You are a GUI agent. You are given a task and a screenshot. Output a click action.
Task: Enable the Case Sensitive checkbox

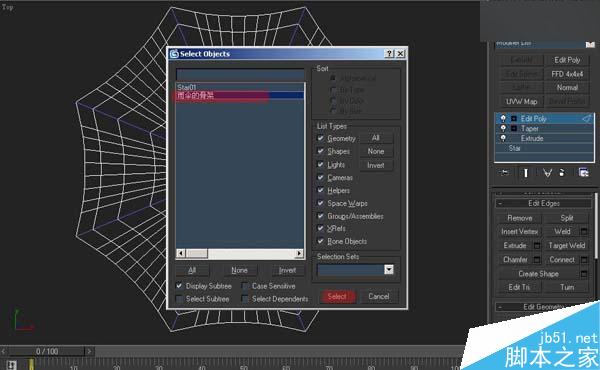[x=245, y=286]
